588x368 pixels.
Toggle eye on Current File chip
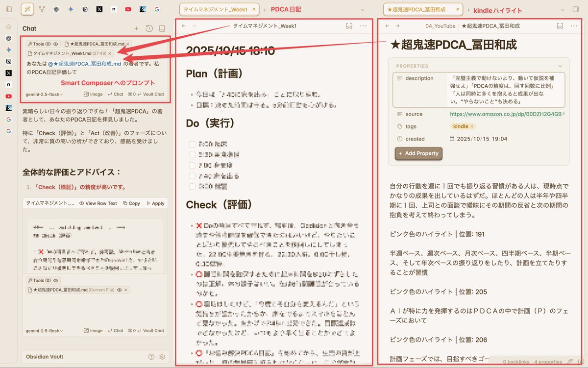click(119, 290)
